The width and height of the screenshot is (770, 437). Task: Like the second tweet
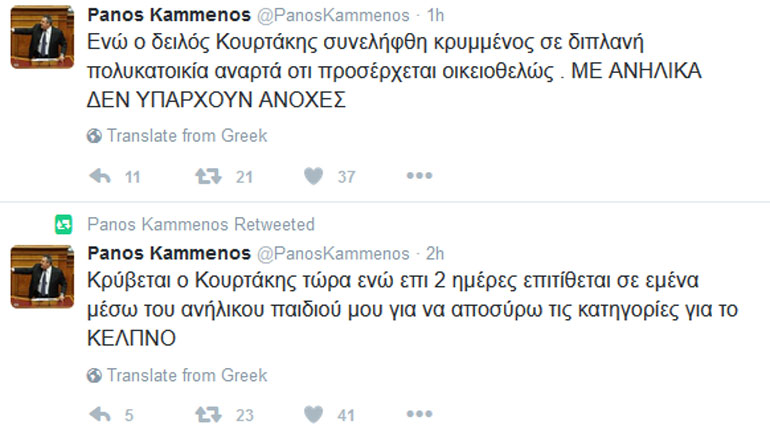314,415
